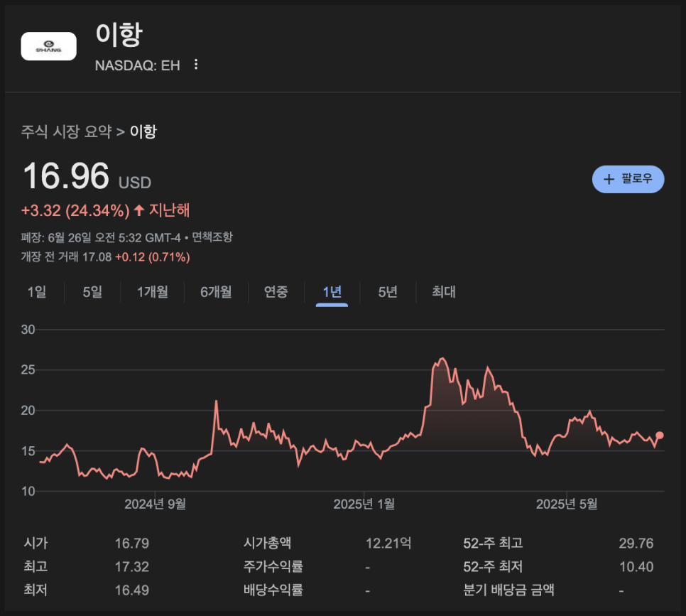Click the current price dot on chart
Image resolution: width=686 pixels, height=616 pixels.
[660, 436]
